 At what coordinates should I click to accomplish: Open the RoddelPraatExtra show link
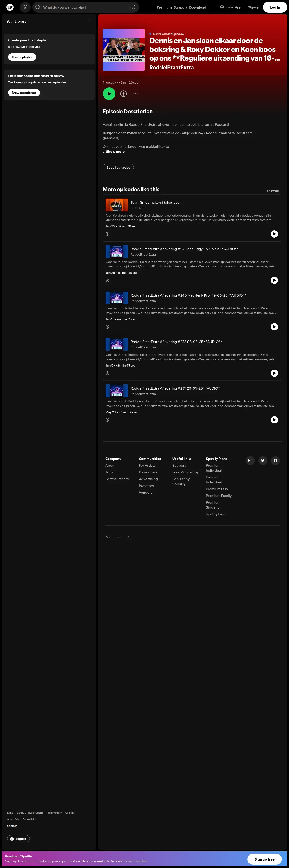(x=171, y=67)
